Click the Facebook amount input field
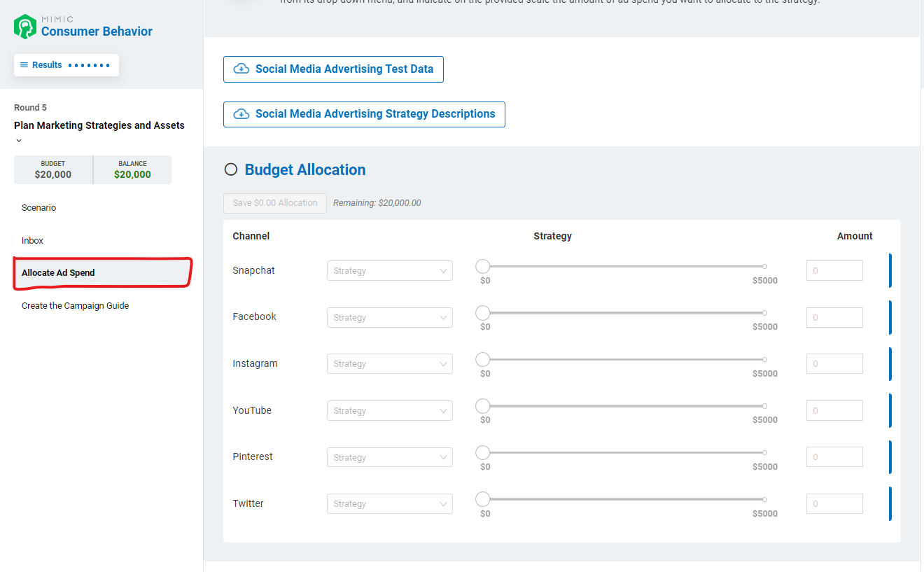This screenshot has height=572, width=924. (834, 318)
